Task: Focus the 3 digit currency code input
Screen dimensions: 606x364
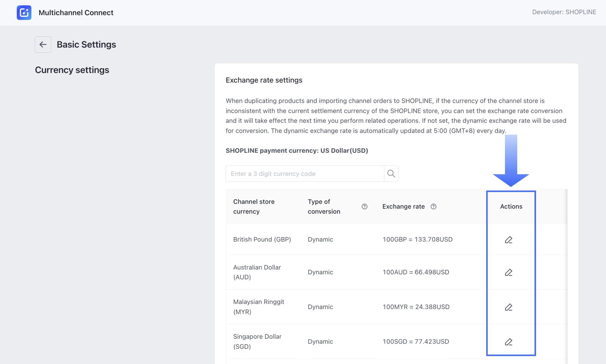Action: pyautogui.click(x=305, y=174)
